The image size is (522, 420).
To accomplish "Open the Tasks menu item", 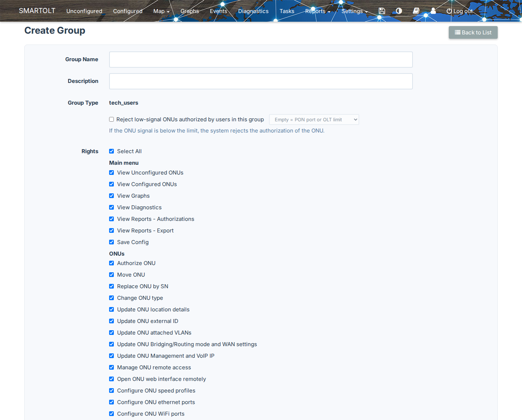I will tap(287, 11).
